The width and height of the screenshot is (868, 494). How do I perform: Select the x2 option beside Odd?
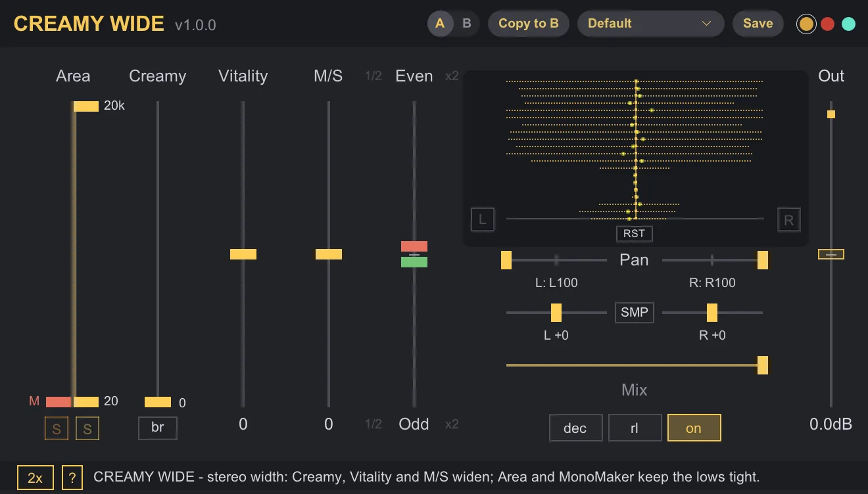452,424
